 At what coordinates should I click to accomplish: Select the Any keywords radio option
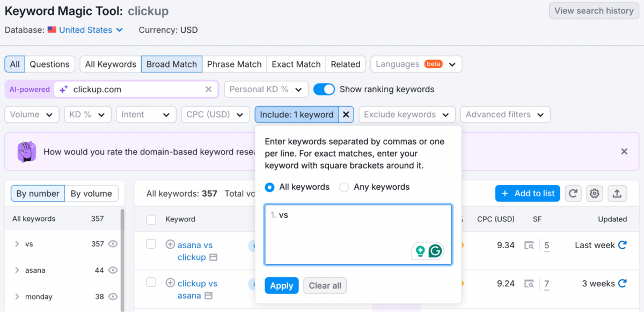[x=343, y=187]
